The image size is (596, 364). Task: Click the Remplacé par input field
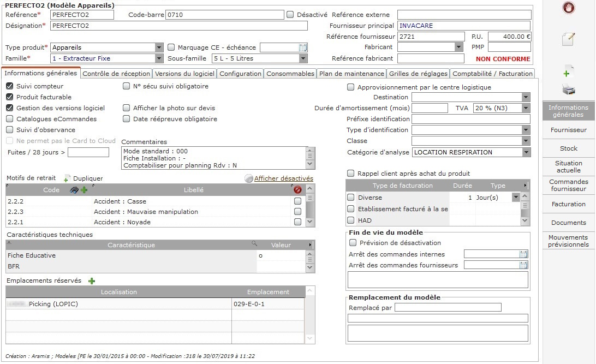448,307
